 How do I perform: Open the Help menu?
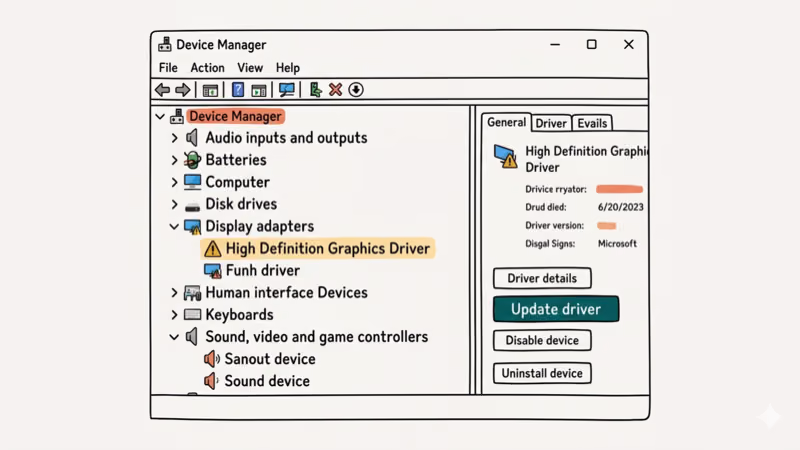pyautogui.click(x=288, y=68)
